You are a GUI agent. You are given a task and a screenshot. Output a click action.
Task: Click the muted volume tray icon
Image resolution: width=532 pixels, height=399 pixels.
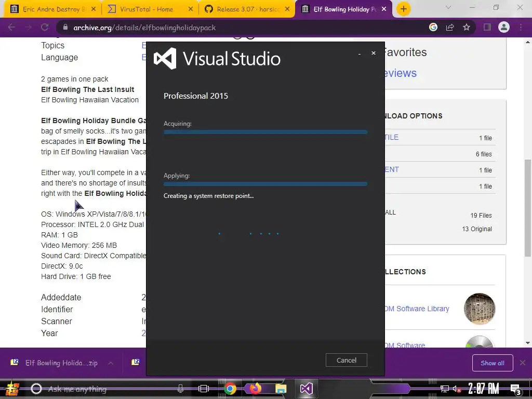pyautogui.click(x=457, y=389)
